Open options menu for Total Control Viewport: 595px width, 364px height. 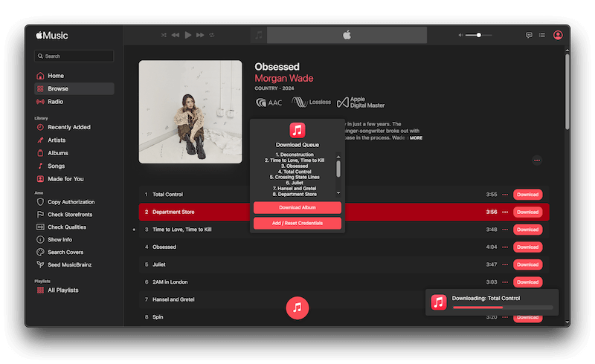point(505,195)
